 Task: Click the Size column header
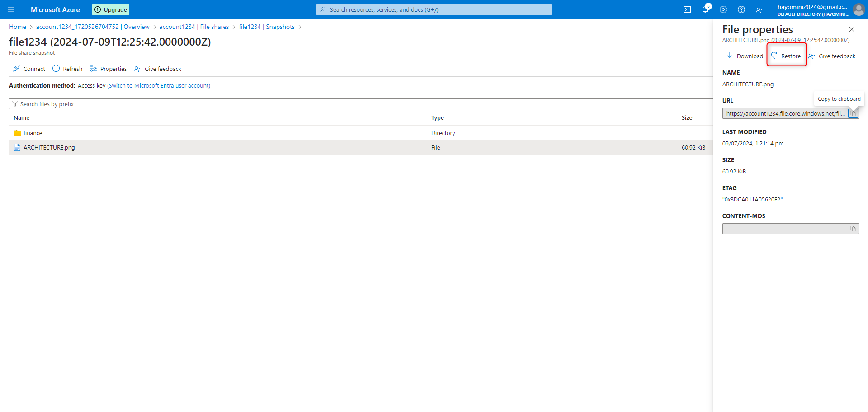(x=687, y=118)
